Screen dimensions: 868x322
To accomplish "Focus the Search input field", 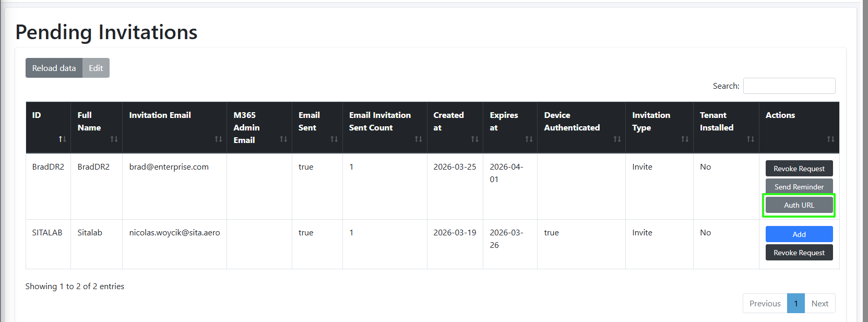I will coord(789,86).
